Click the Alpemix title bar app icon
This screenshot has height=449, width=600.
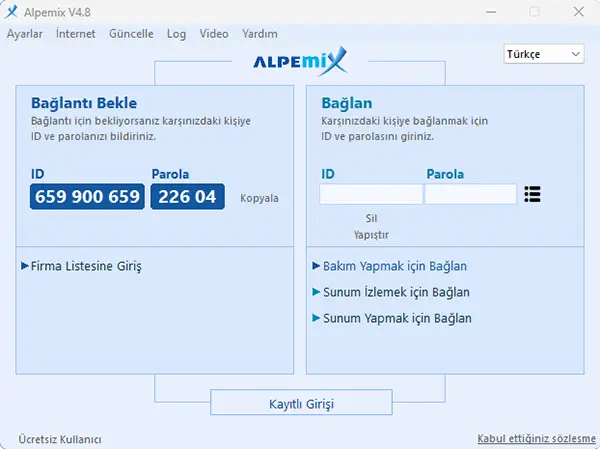[x=11, y=12]
